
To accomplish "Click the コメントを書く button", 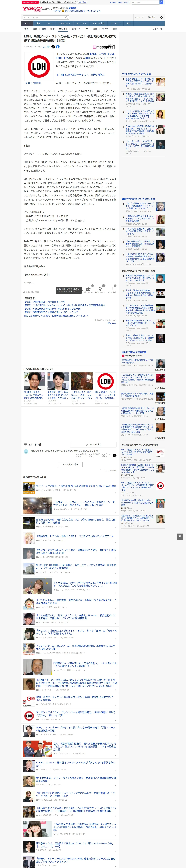I will [x=93, y=444].
